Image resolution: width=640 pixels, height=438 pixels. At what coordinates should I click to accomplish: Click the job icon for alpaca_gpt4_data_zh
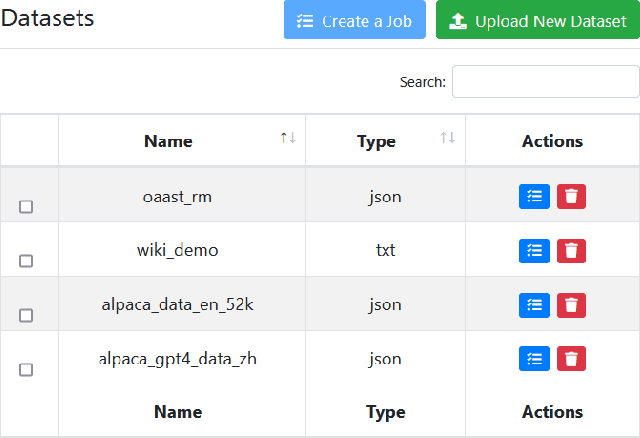point(534,359)
